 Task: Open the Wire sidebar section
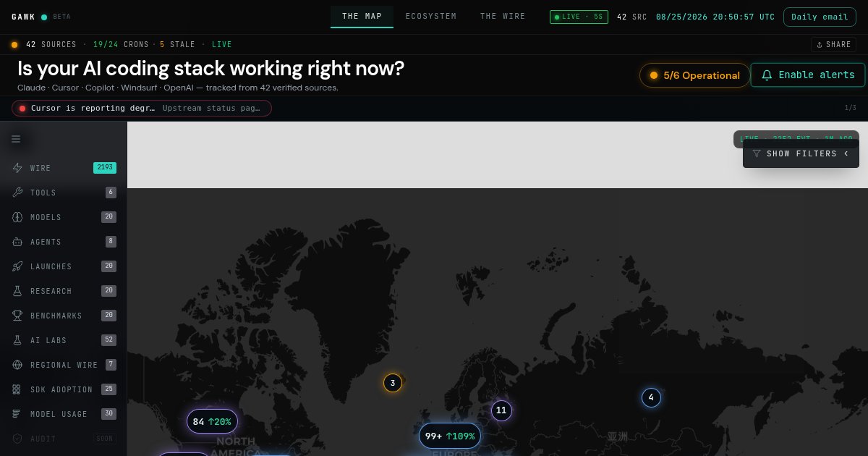[64, 168]
